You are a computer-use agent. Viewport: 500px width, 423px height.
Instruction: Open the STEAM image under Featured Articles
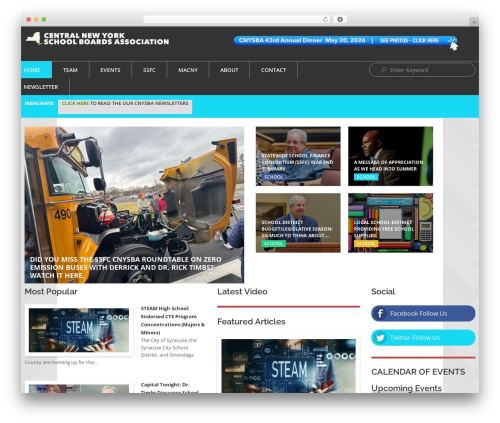coord(288,366)
